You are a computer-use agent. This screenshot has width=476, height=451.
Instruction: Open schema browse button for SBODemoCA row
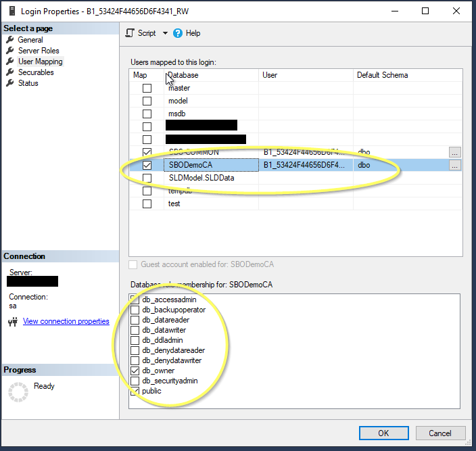(455, 165)
